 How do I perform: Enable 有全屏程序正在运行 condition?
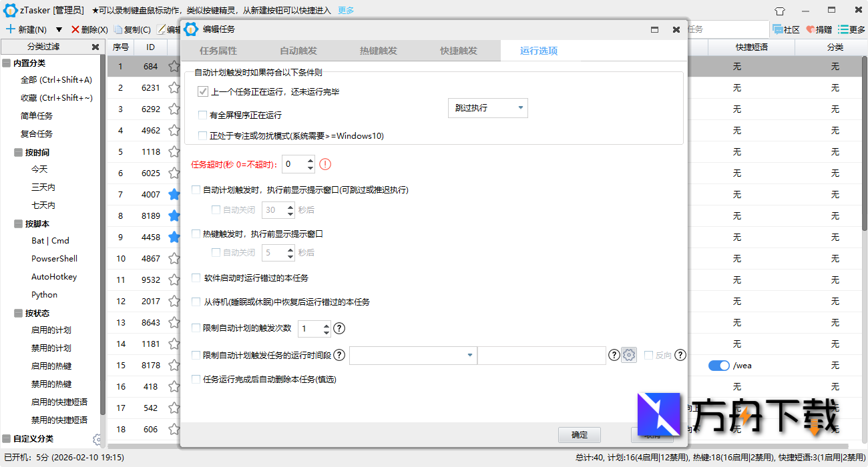point(202,115)
